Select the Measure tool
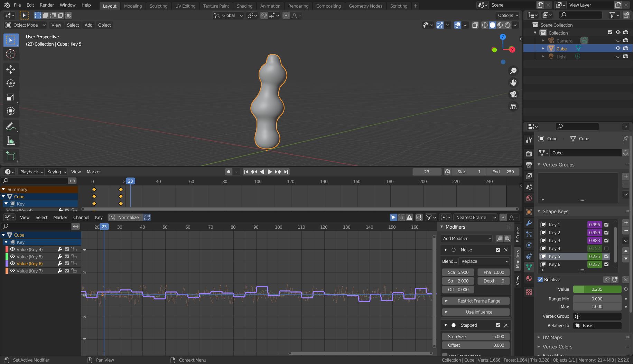 11,141
